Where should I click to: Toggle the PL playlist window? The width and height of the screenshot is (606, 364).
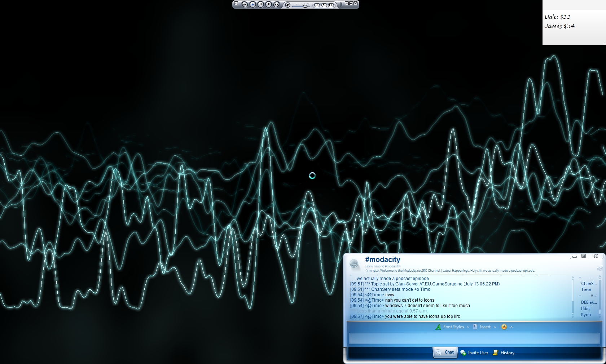324,5
